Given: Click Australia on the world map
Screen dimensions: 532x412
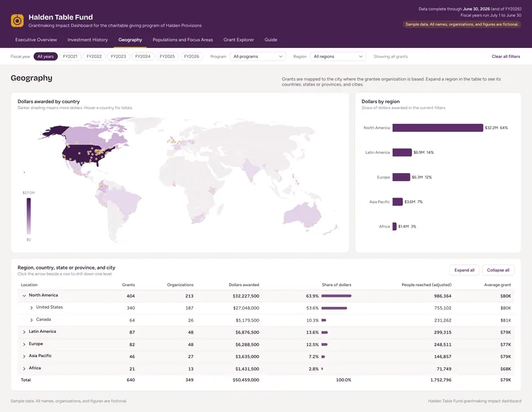Looking at the screenshot, I should point(302,216).
